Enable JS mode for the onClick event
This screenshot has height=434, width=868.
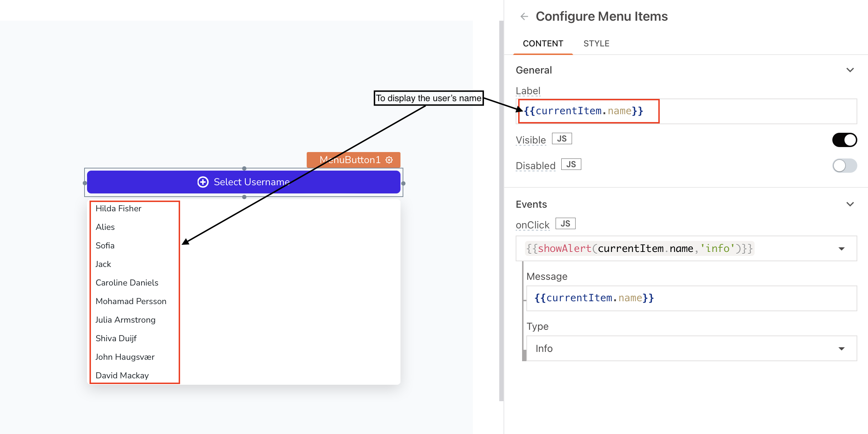coord(565,223)
